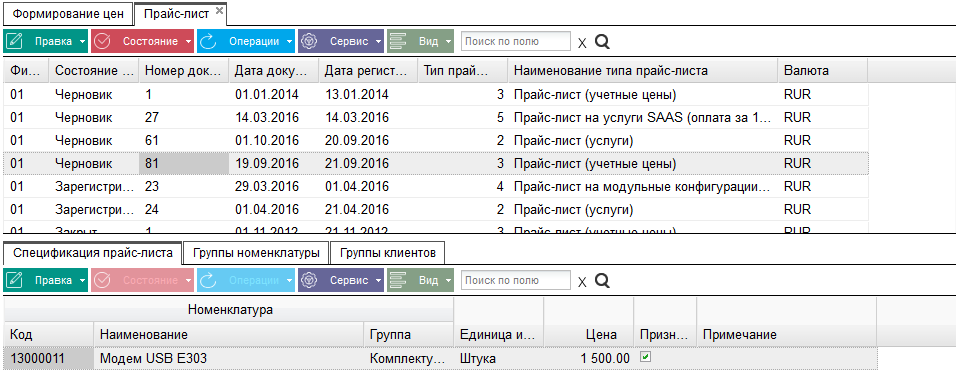Expand the top Операции dropdown arrow
The width and height of the screenshot is (956, 381).
[289, 41]
